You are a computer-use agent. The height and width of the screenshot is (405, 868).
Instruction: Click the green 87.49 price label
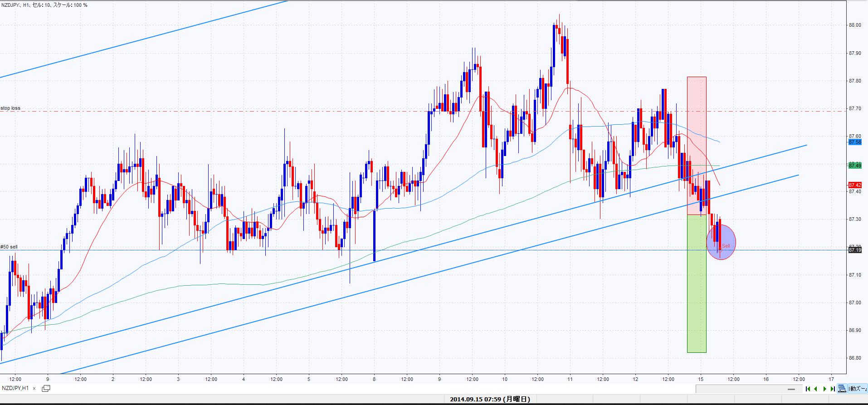[855, 166]
